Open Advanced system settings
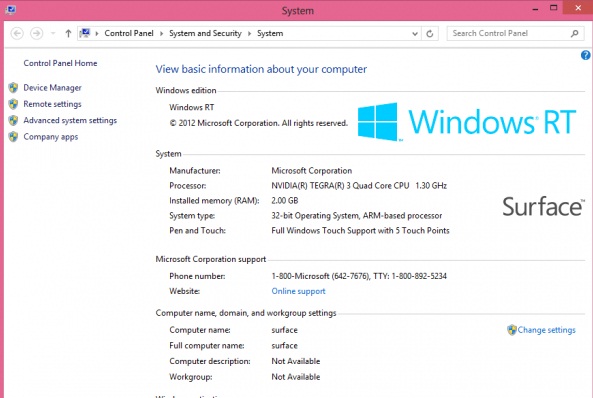Image resolution: width=593 pixels, height=398 pixels. 70,120
